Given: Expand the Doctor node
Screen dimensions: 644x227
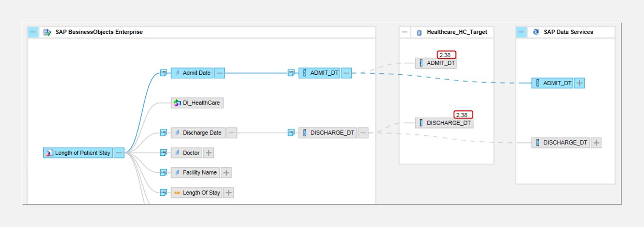Looking at the screenshot, I should coord(209,153).
